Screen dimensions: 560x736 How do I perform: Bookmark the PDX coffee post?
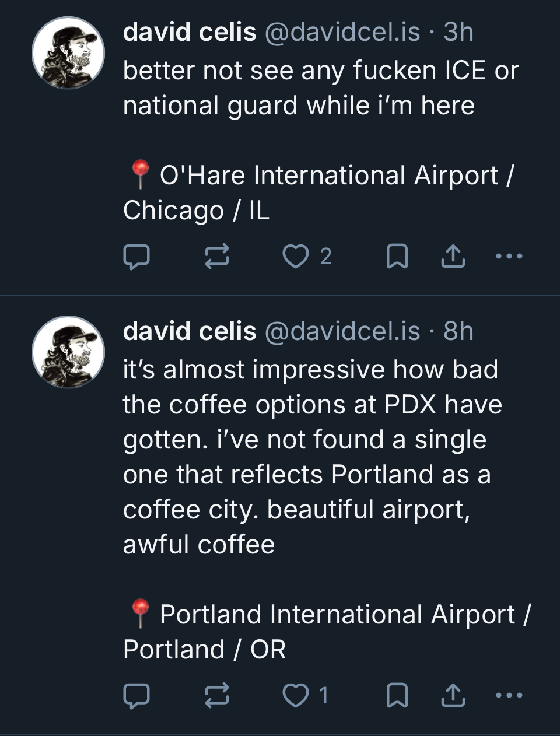tap(397, 696)
